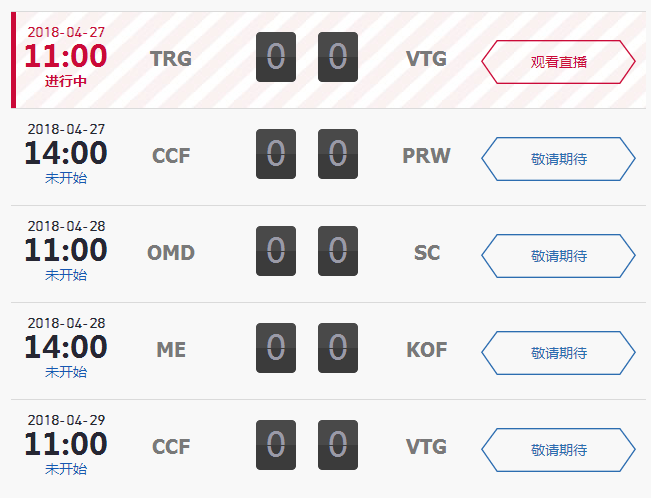The width and height of the screenshot is (651, 498).
Task: Select the TRG team name
Action: pyautogui.click(x=171, y=59)
